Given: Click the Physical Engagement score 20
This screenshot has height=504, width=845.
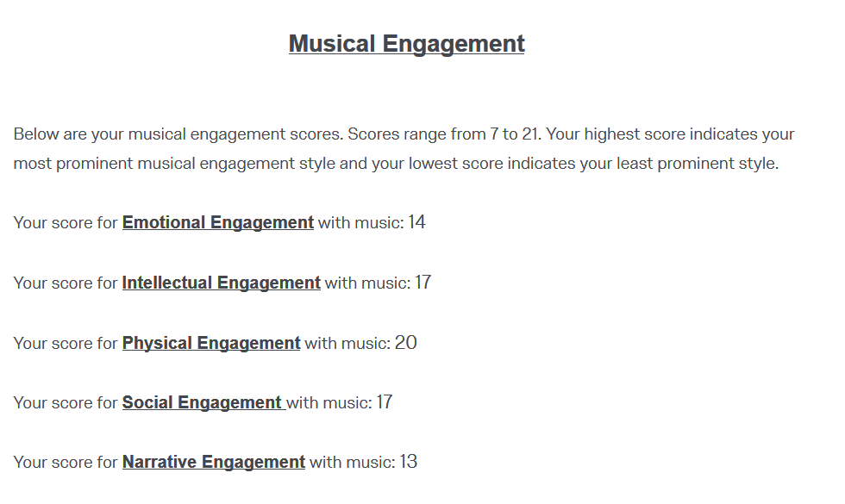Looking at the screenshot, I should (405, 343).
